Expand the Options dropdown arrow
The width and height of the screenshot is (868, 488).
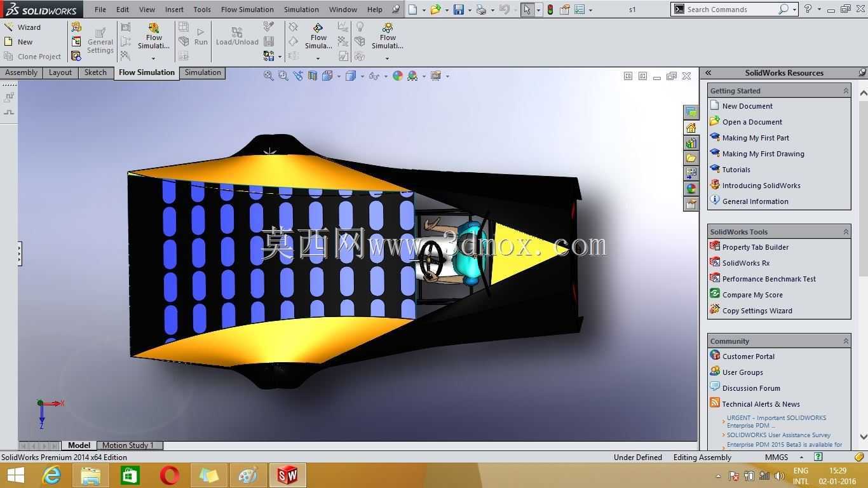tap(590, 10)
